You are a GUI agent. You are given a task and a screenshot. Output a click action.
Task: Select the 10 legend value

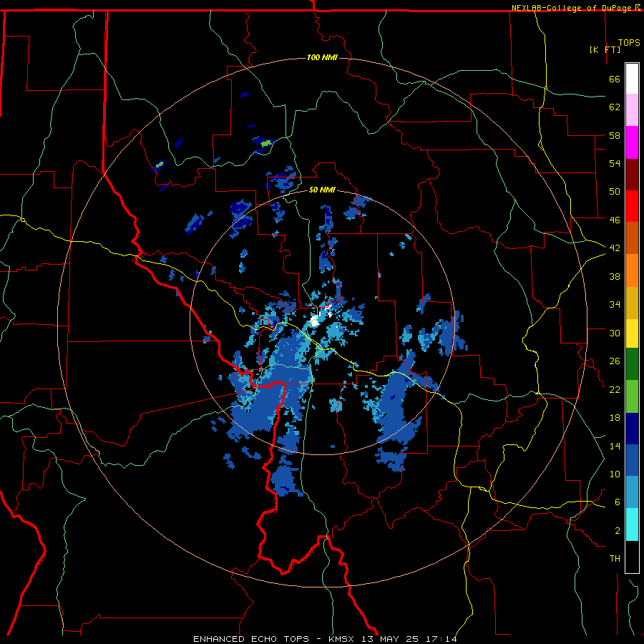point(615,474)
